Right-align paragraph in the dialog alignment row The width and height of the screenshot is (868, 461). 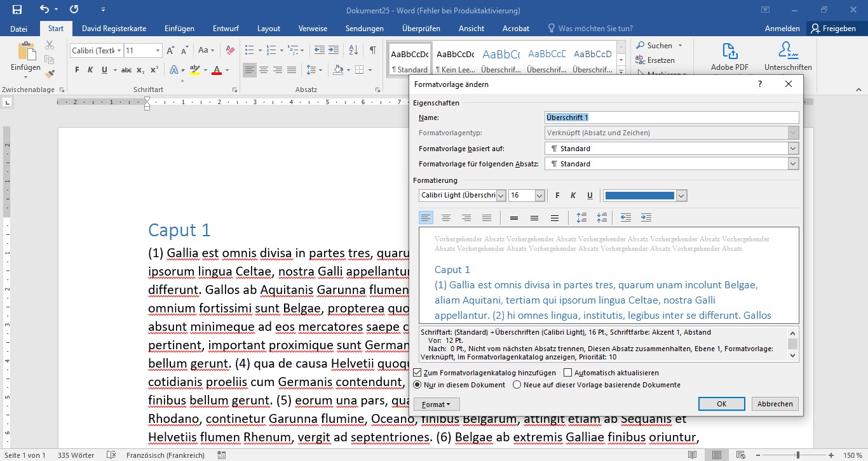pyautogui.click(x=466, y=218)
